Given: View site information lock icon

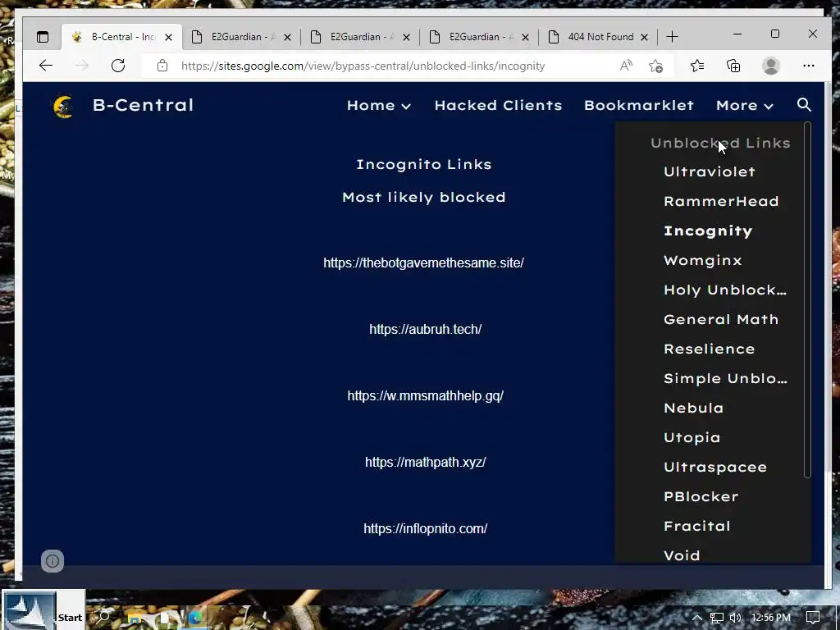Looking at the screenshot, I should (162, 66).
